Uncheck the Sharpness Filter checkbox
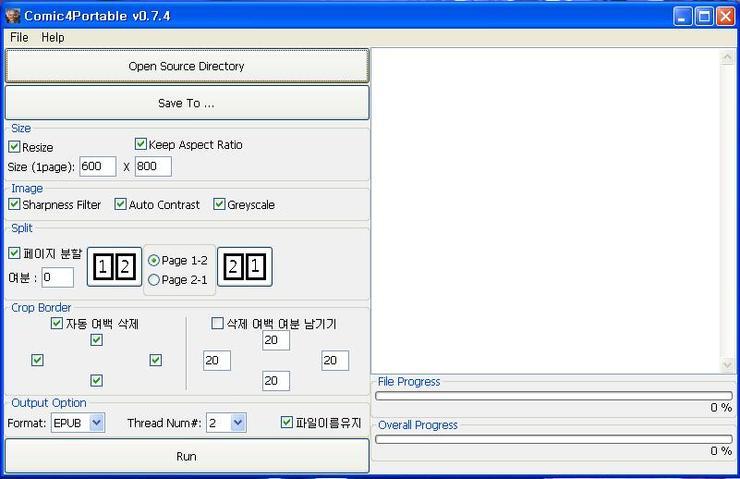 pos(15,204)
